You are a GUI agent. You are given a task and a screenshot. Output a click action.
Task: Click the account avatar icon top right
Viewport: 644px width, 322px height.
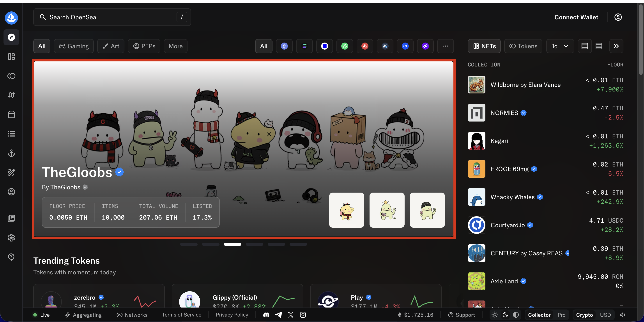(618, 17)
